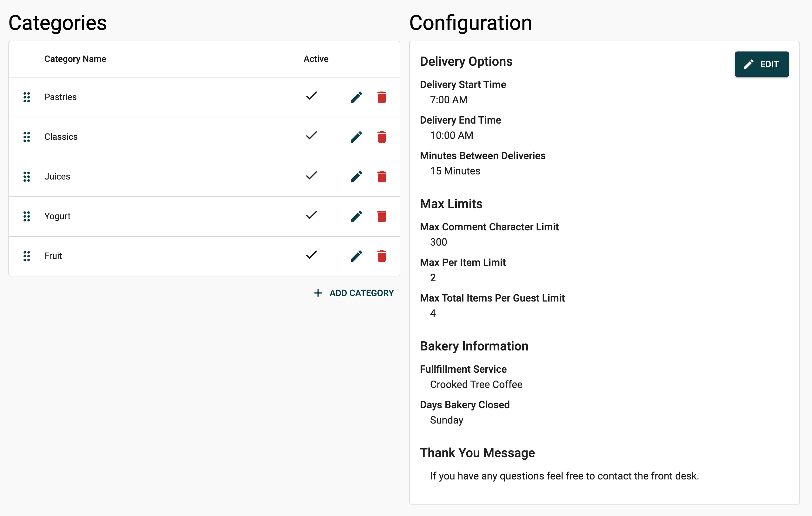Click the Fruit active checkmark
The width and height of the screenshot is (812, 516).
[x=311, y=255]
